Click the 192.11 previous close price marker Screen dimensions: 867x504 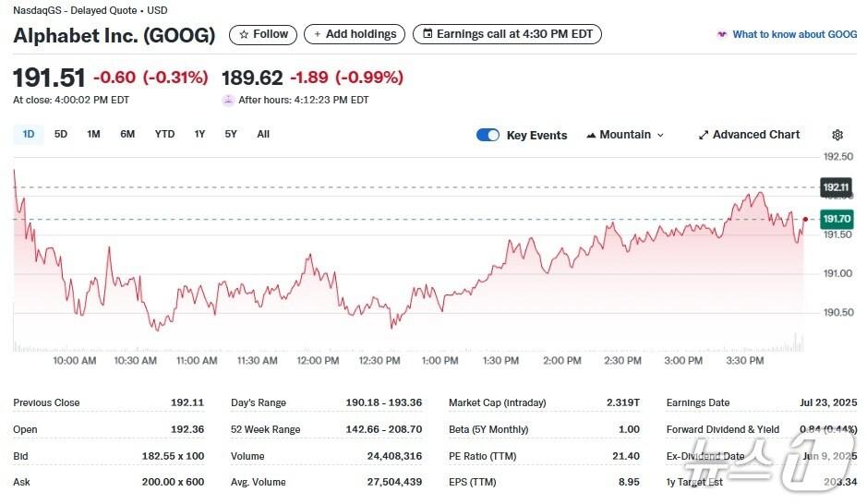point(837,187)
